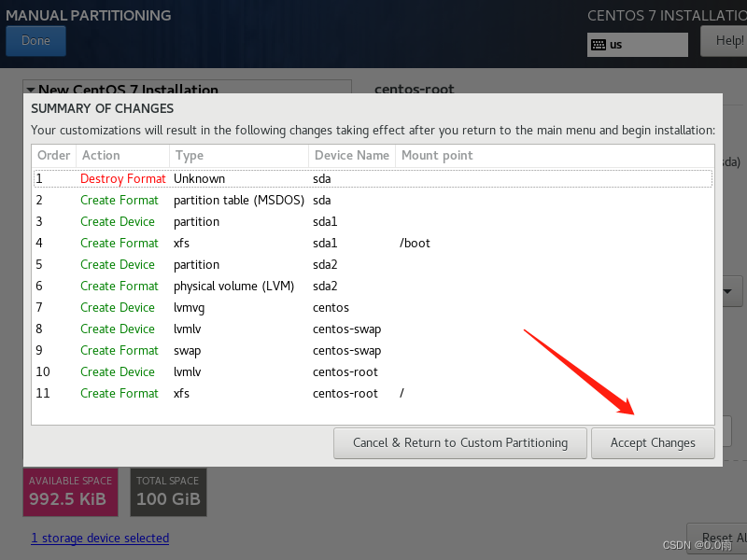Click the AVAILABLE SPACE 992.5 KiB box
The height and width of the screenshot is (560, 747).
coord(71,492)
